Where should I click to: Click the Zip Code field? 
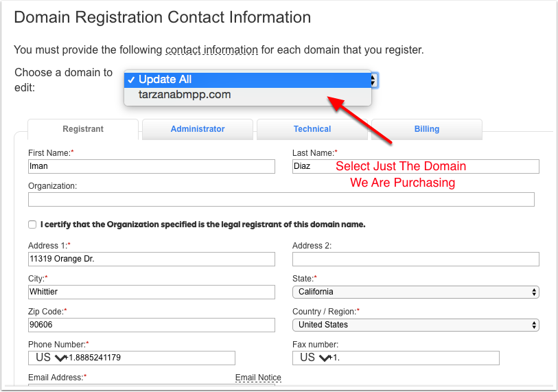152,325
